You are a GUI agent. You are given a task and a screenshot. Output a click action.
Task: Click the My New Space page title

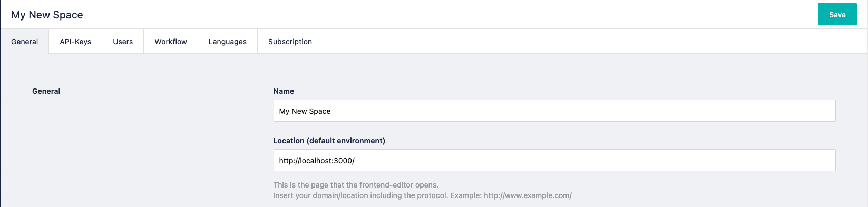[47, 15]
